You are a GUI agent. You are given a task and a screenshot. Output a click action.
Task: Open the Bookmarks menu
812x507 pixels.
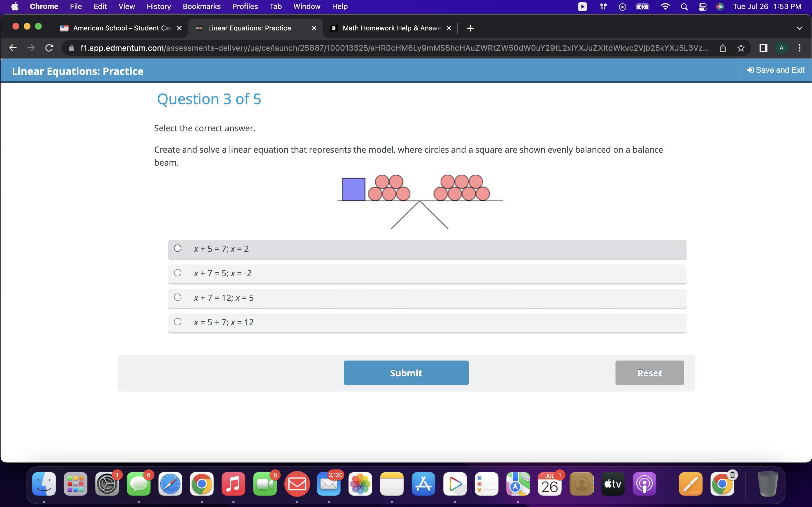coord(201,7)
